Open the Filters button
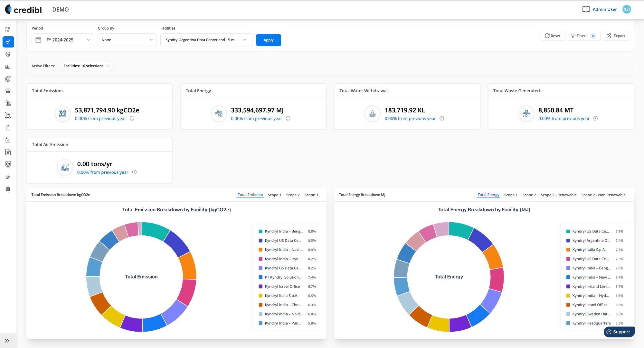 tap(583, 36)
